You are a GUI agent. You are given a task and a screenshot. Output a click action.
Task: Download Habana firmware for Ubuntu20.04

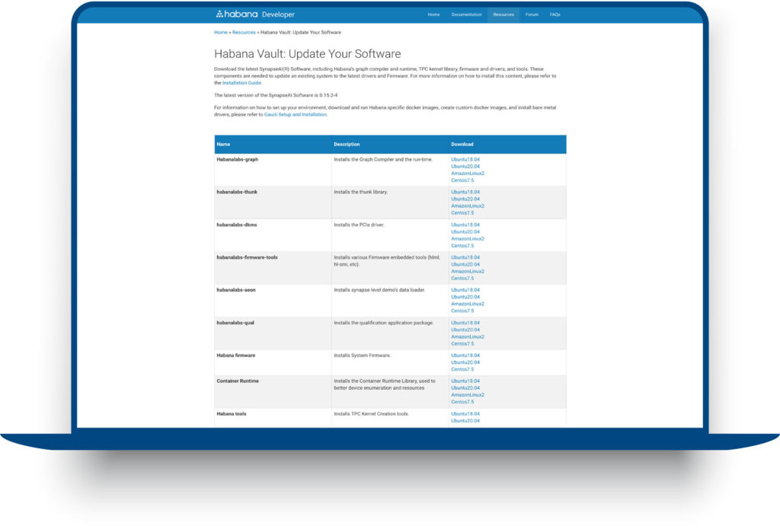click(x=465, y=362)
